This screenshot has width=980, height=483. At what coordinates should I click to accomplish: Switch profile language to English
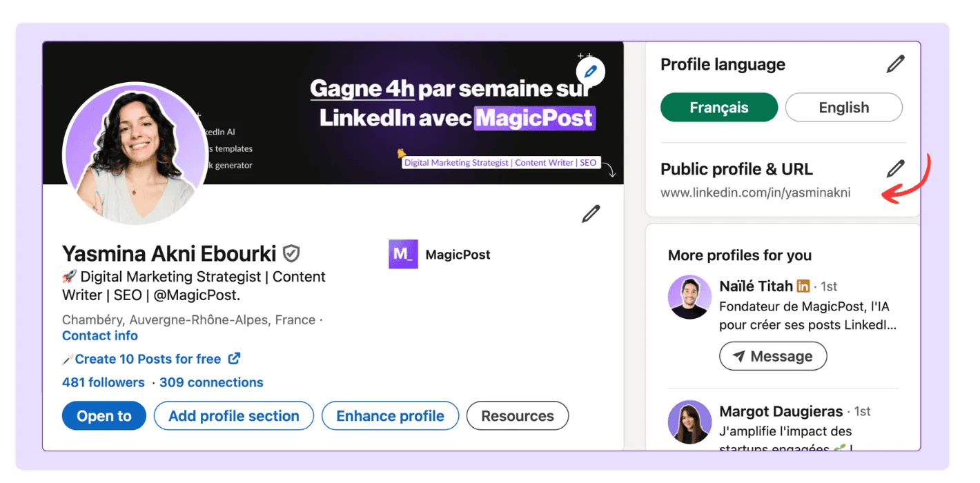point(843,108)
